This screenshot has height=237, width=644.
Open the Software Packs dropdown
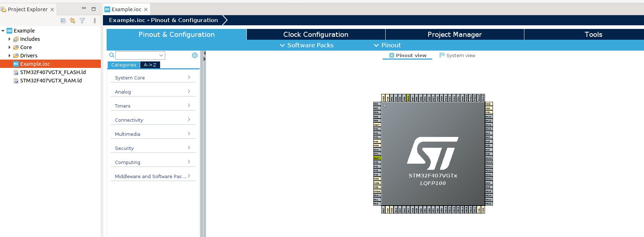pos(306,45)
